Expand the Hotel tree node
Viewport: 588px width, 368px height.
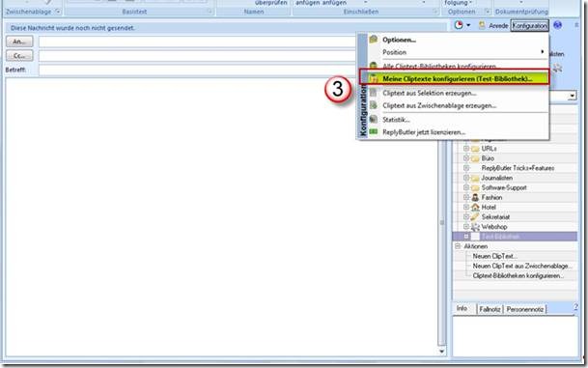pyautogui.click(x=466, y=207)
